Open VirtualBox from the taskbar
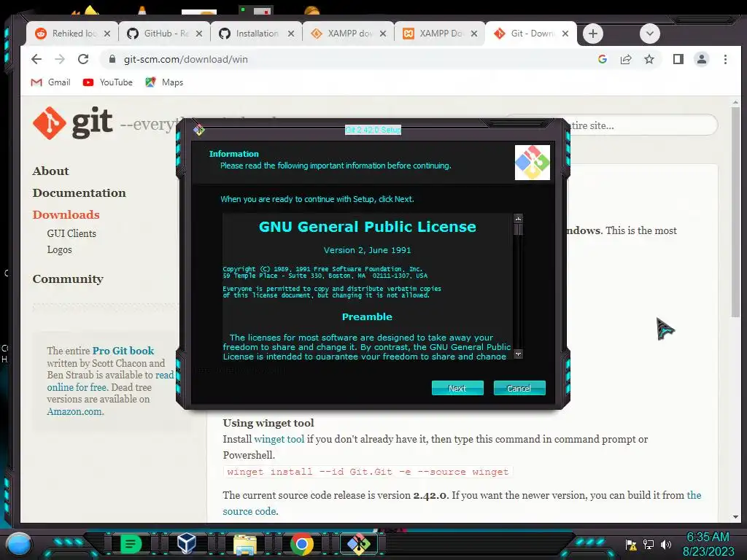This screenshot has height=560, width=747. coord(186,543)
